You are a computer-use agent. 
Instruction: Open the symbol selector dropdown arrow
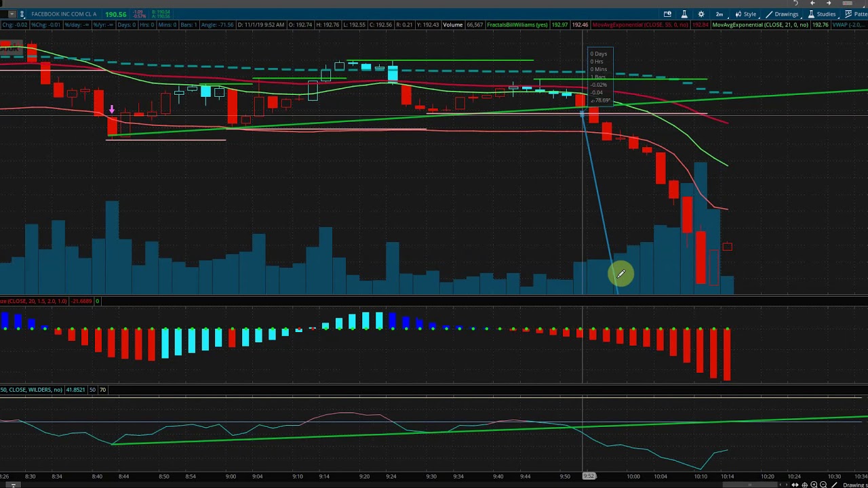click(12, 14)
